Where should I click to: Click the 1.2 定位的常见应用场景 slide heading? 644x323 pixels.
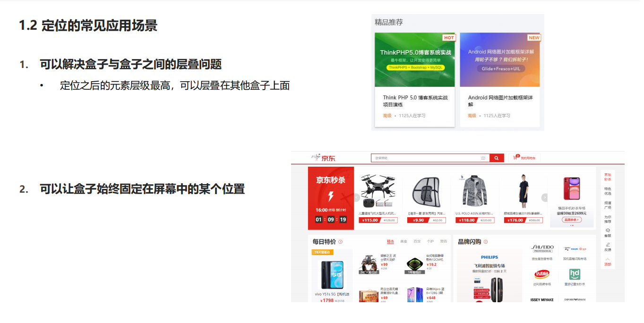click(x=88, y=25)
